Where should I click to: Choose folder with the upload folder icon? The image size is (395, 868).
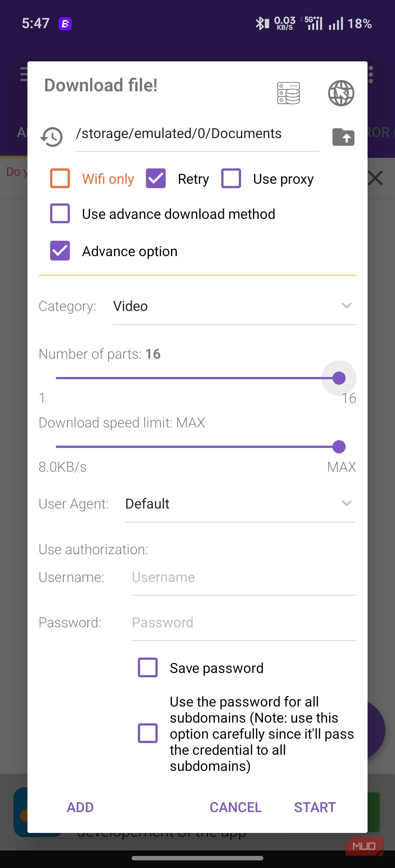point(343,137)
